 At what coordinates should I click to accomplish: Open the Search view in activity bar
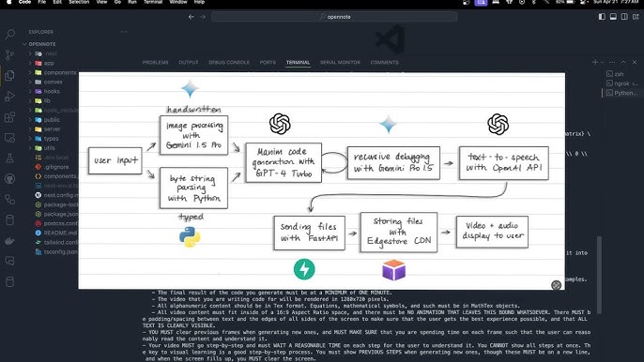click(9, 34)
